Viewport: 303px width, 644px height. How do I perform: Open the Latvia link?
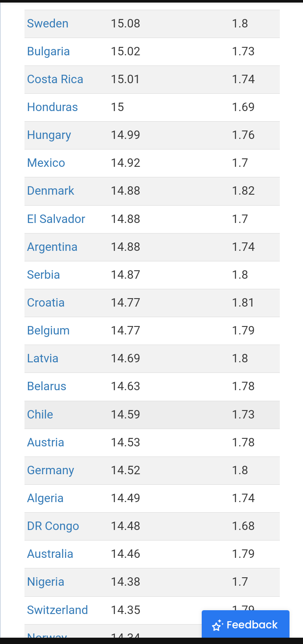(x=43, y=359)
